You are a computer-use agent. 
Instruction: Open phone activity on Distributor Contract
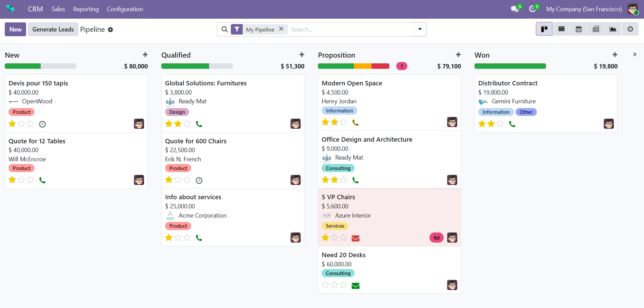click(x=512, y=124)
